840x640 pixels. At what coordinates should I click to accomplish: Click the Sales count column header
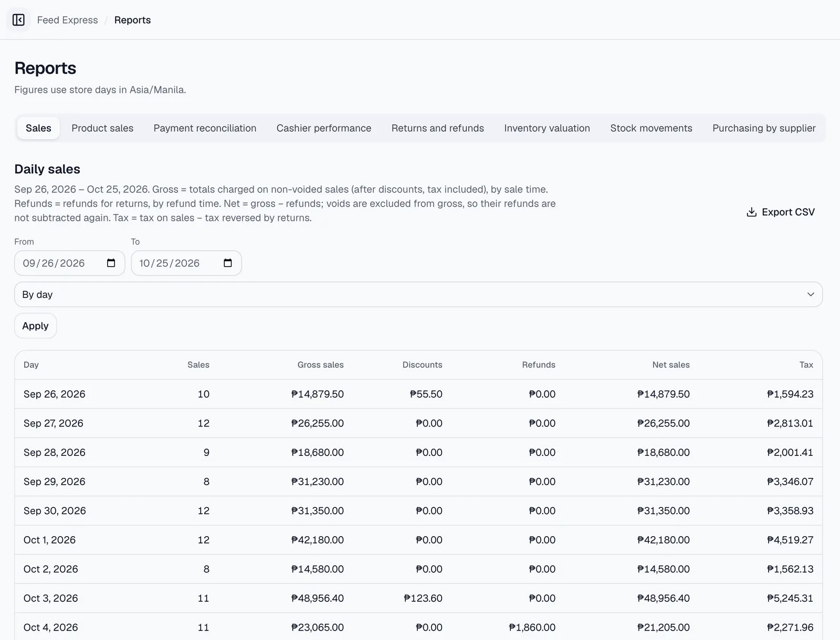198,365
